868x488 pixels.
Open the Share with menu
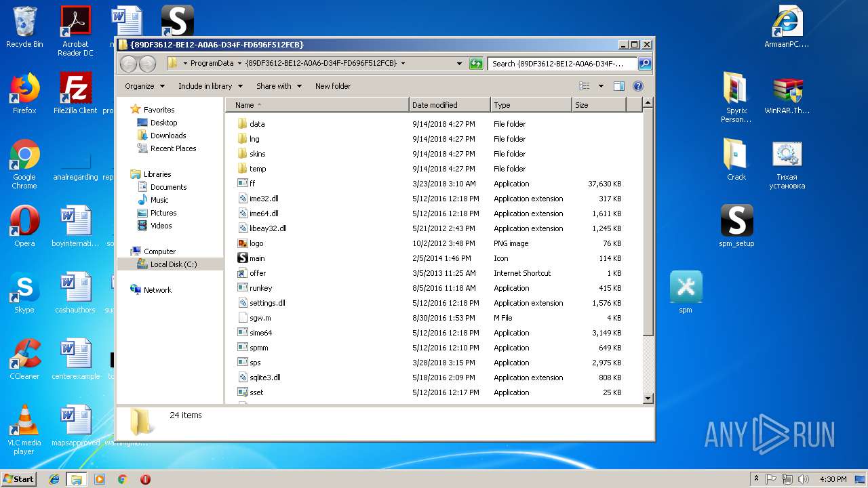coord(279,86)
